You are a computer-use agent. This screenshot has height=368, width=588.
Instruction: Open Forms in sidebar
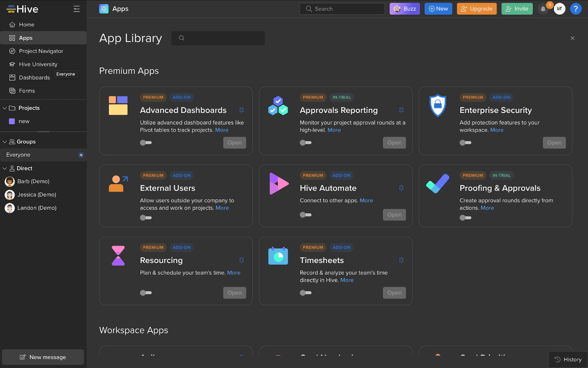click(x=43, y=91)
